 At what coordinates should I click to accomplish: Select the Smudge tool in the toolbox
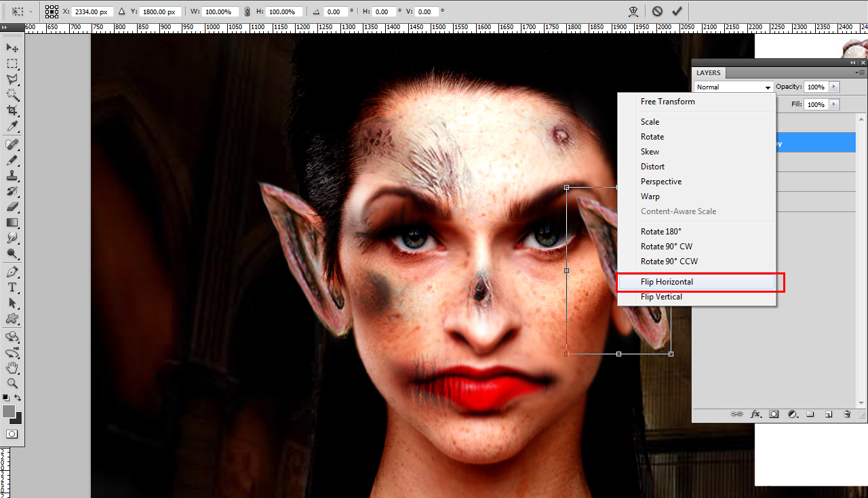click(x=12, y=238)
